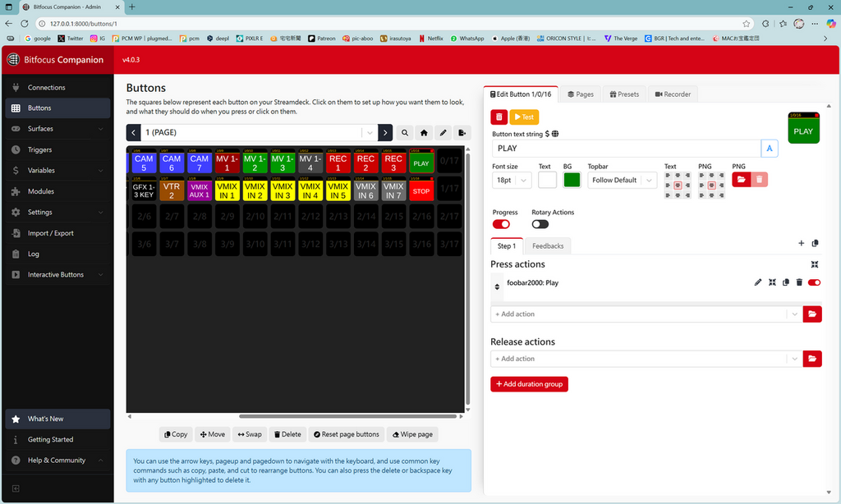
Task: Select the red STOP button in grid
Action: point(421,190)
